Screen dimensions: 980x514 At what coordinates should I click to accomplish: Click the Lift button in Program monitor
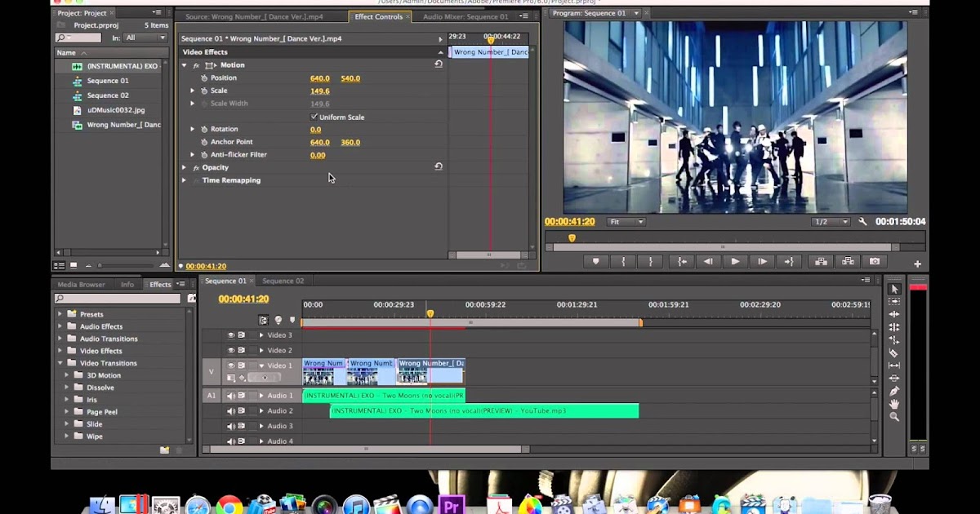coord(821,261)
